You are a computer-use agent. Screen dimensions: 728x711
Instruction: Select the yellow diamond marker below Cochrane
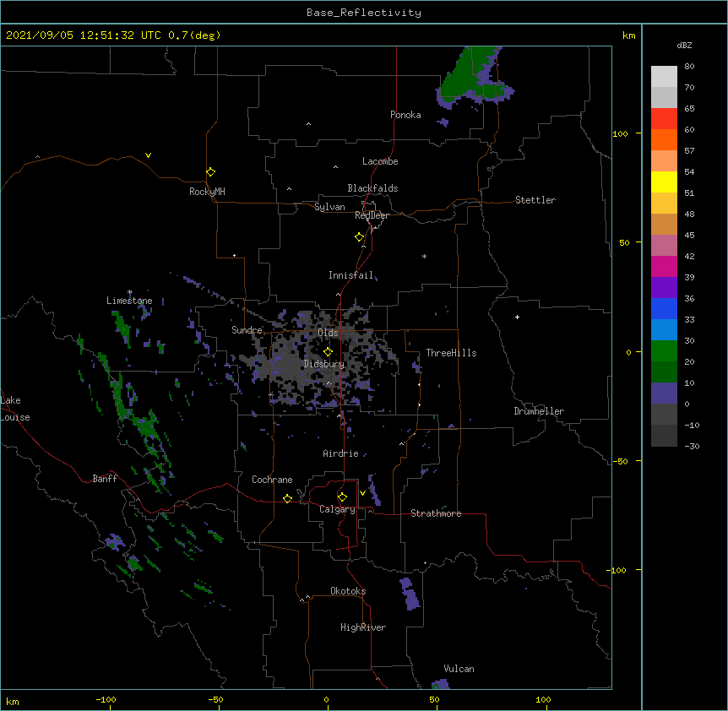click(287, 498)
